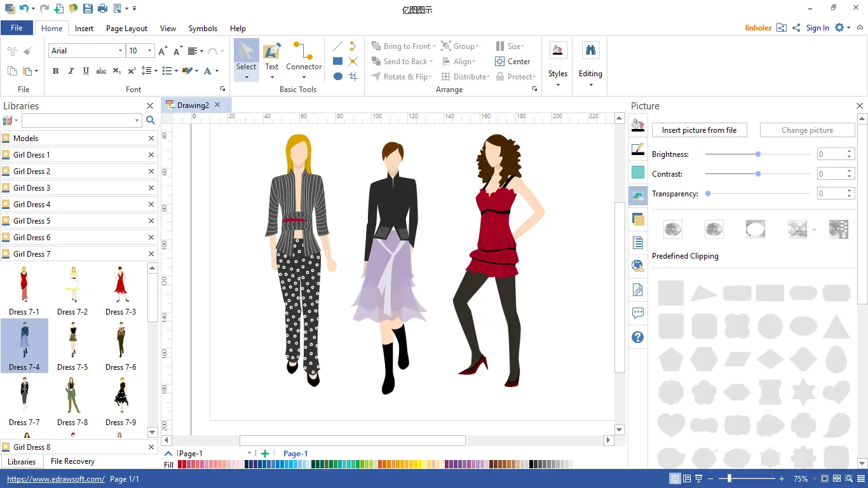
Task: Open the Page Layout ribbon tab
Action: point(126,29)
